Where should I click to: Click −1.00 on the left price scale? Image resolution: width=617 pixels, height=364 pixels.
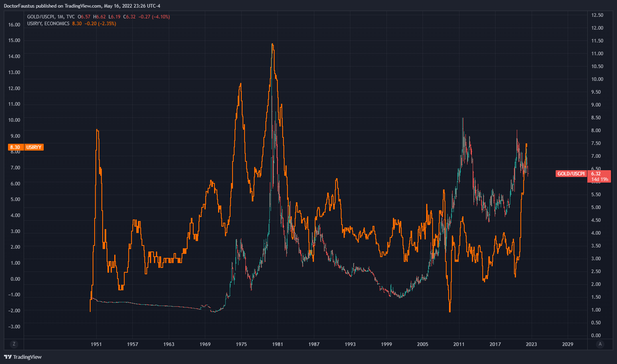point(14,295)
